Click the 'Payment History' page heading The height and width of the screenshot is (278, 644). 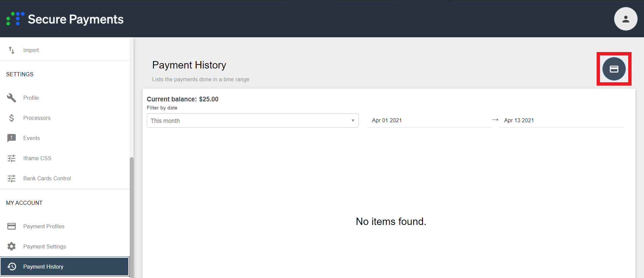189,65
